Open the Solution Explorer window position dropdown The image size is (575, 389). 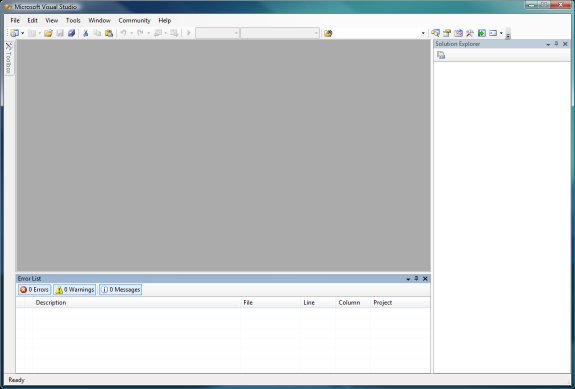[x=548, y=44]
